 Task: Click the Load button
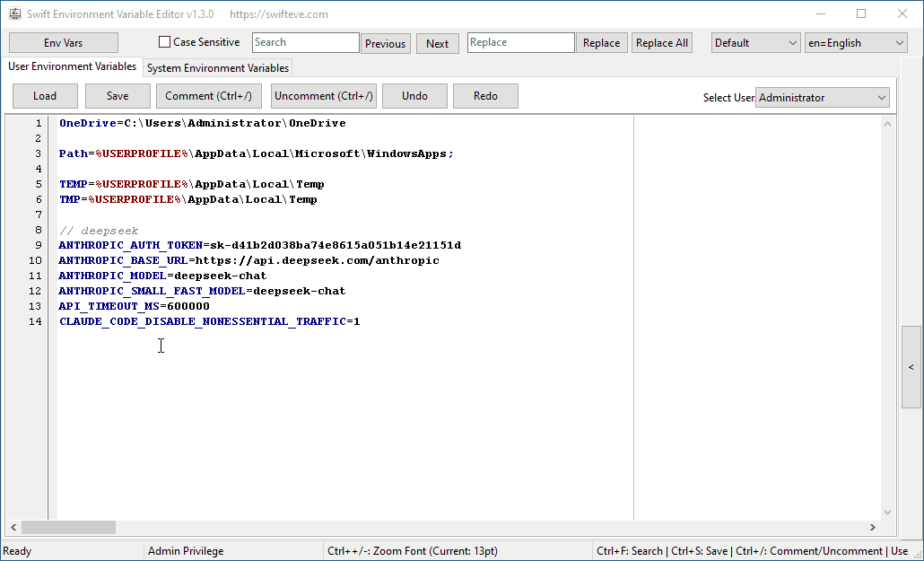coord(44,96)
